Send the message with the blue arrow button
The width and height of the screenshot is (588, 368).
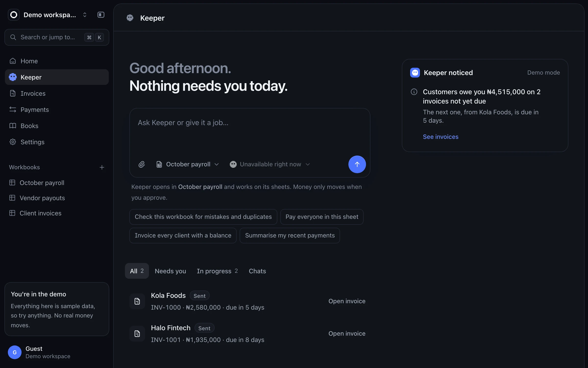point(357,164)
